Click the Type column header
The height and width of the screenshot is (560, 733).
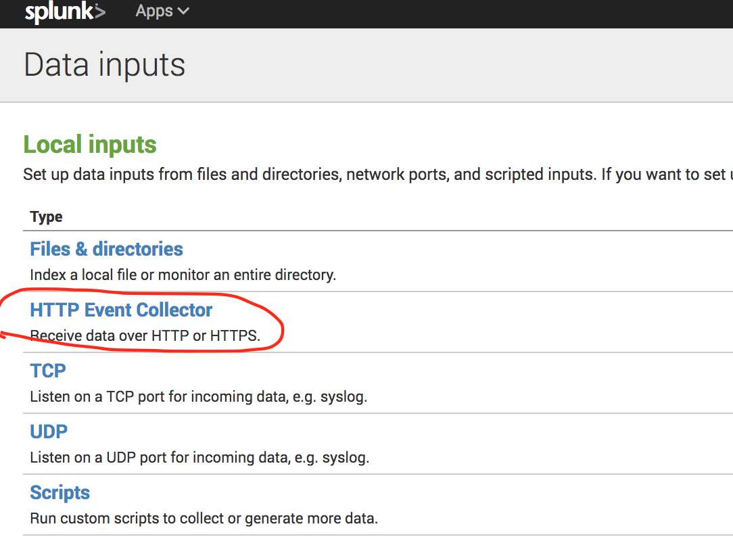click(x=46, y=217)
